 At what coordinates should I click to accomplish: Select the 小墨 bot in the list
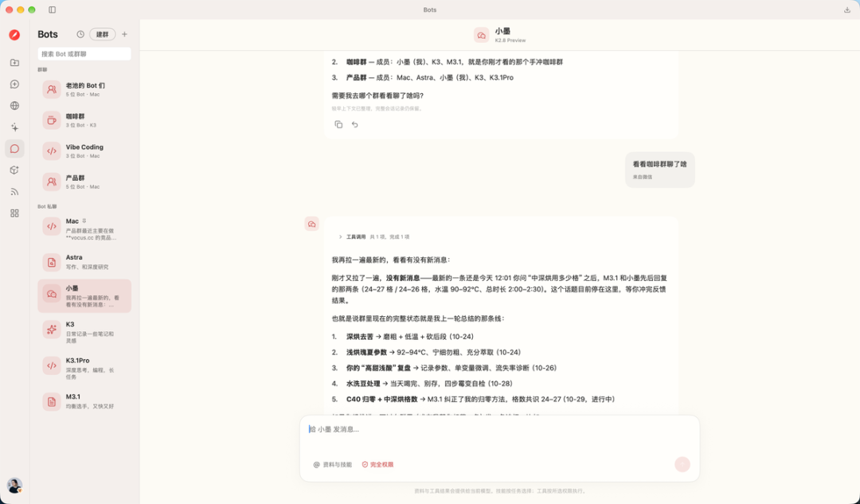pos(84,295)
